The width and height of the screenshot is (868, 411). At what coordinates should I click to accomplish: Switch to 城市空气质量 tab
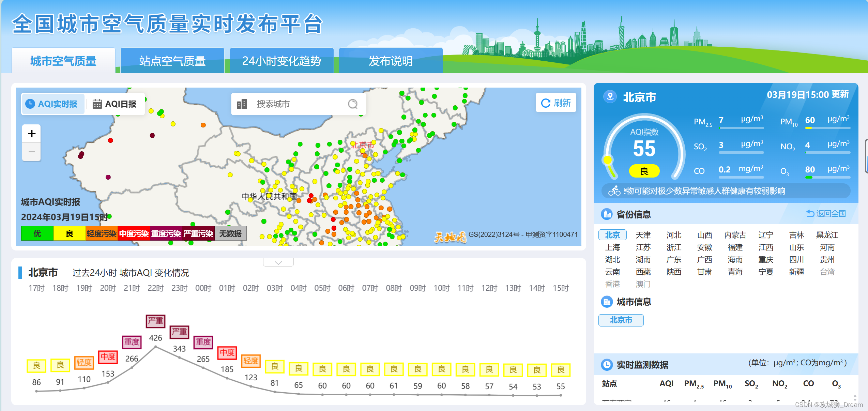pyautogui.click(x=63, y=61)
